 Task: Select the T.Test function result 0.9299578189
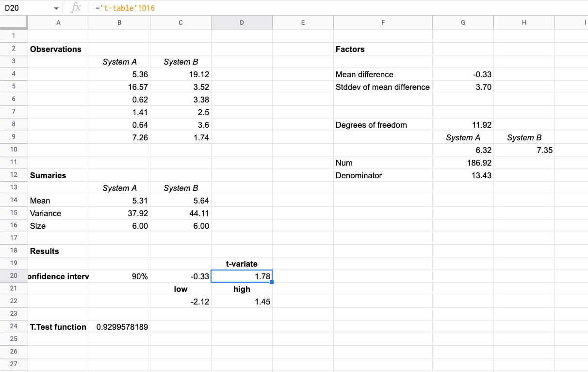(x=119, y=326)
